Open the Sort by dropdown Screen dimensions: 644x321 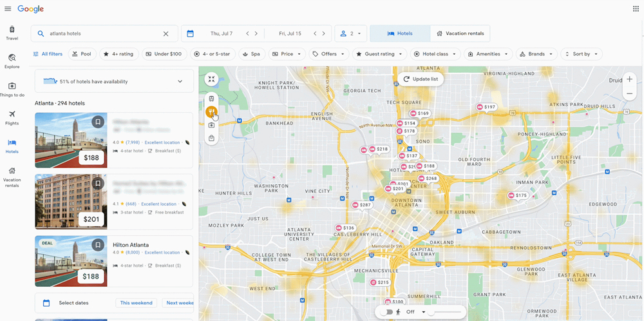[581, 54]
